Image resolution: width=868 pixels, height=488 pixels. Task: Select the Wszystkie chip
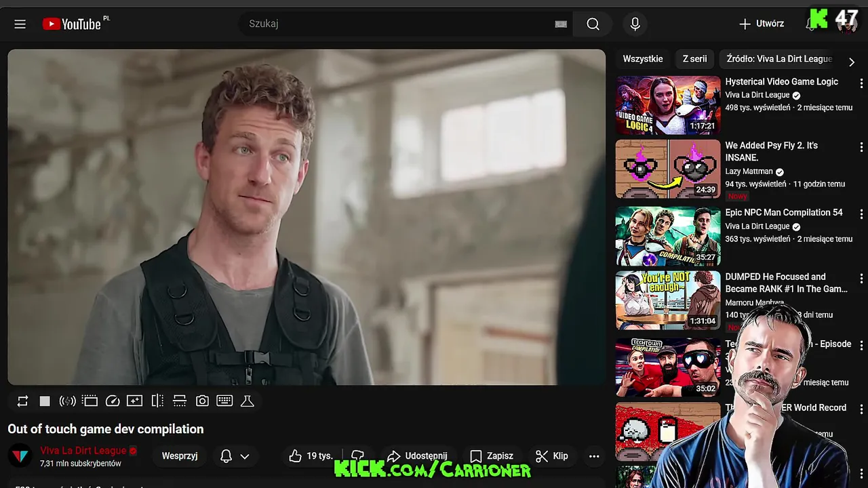(643, 59)
